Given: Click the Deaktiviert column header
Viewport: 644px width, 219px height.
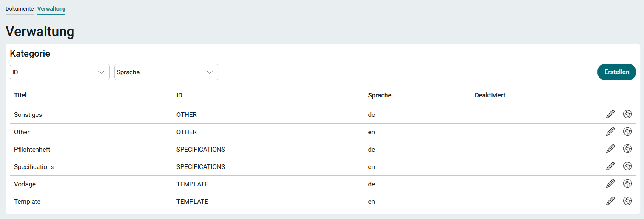Looking at the screenshot, I should point(490,95).
